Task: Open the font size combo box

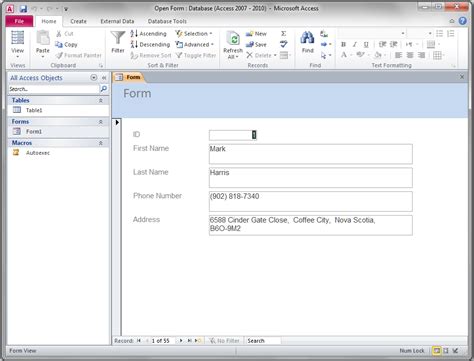Action: (420, 33)
